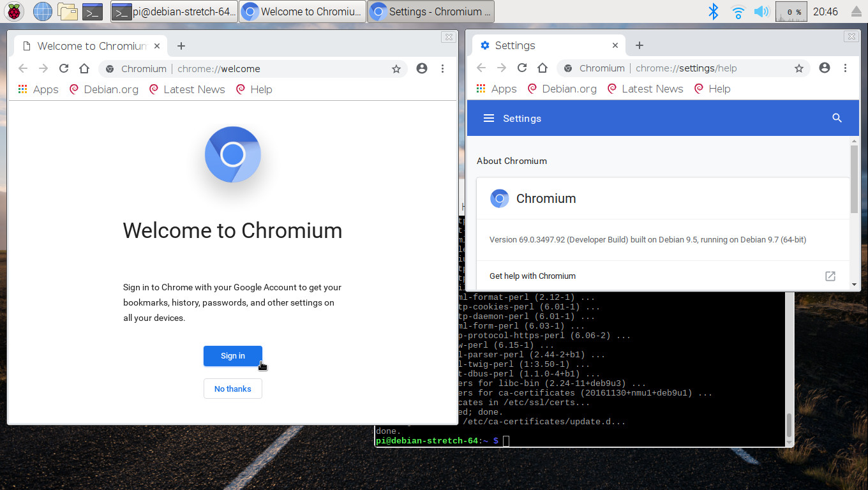Search settings with magnifier icon
The width and height of the screenshot is (868, 490).
(837, 118)
